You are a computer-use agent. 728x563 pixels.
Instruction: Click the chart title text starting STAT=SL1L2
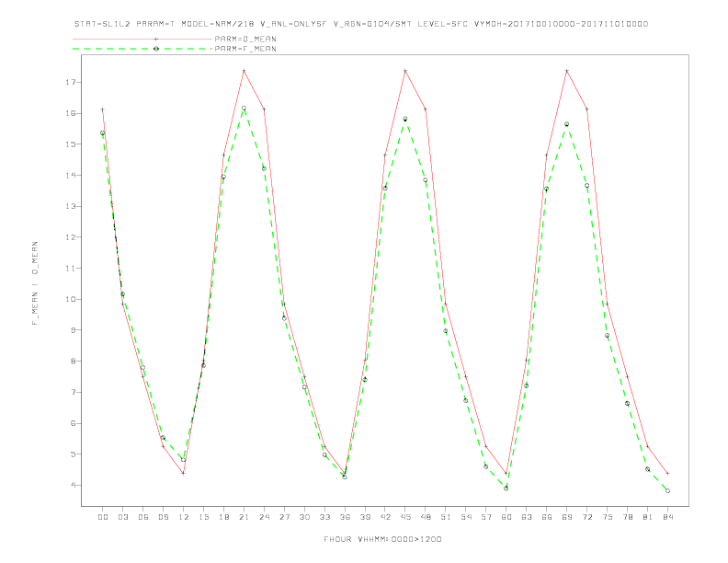click(360, 24)
